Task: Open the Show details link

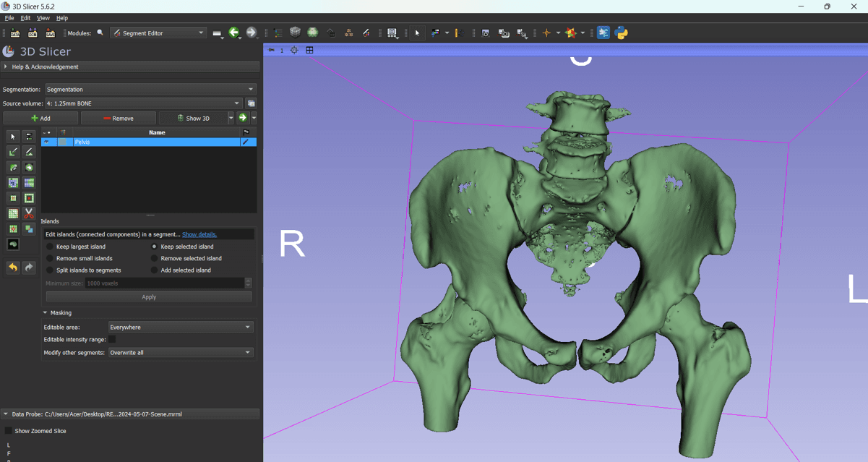Action: tap(199, 234)
